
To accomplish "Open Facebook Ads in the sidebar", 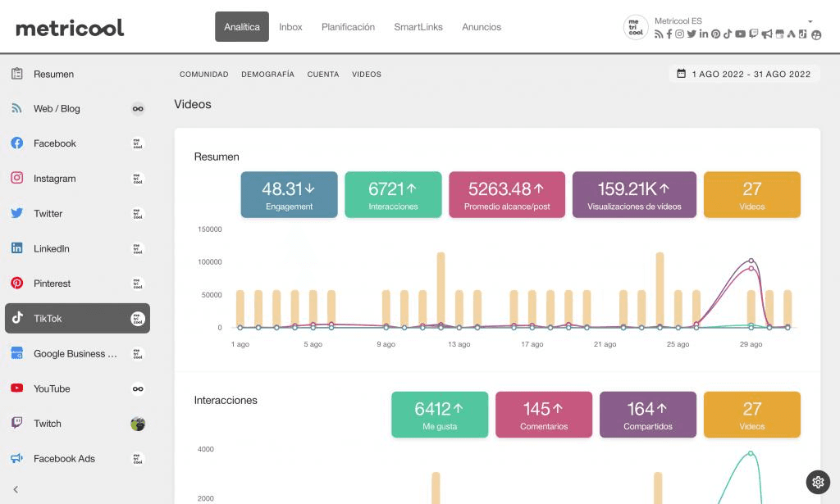I will pyautogui.click(x=77, y=459).
